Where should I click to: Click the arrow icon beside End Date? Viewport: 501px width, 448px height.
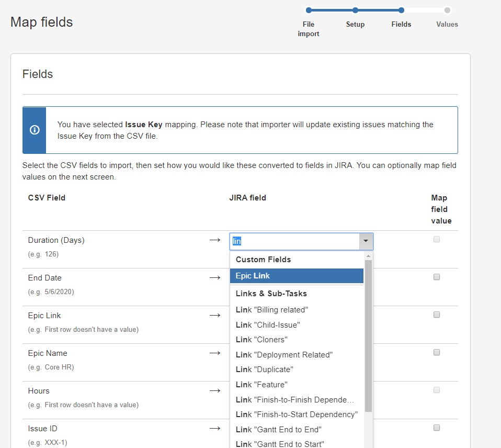tap(215, 278)
